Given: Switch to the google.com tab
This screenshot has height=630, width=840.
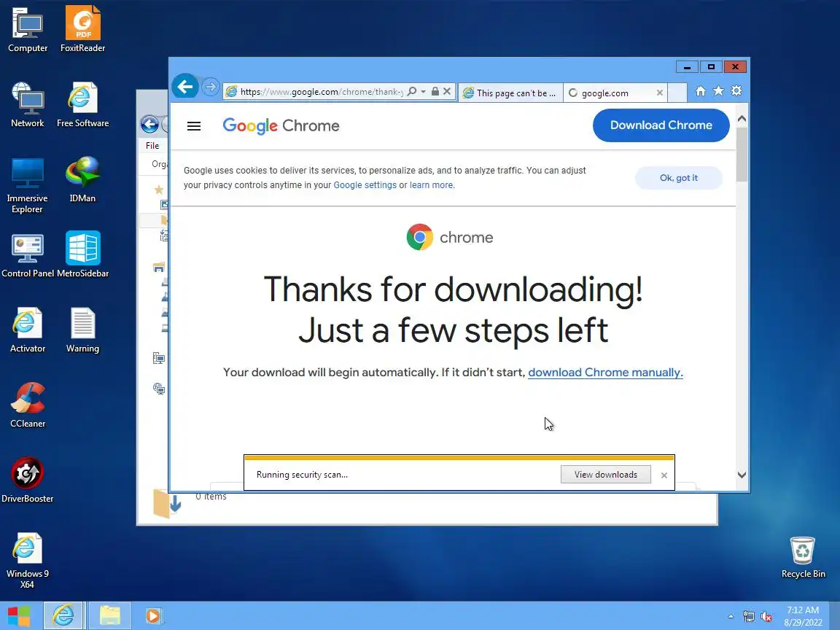Looking at the screenshot, I should (611, 93).
